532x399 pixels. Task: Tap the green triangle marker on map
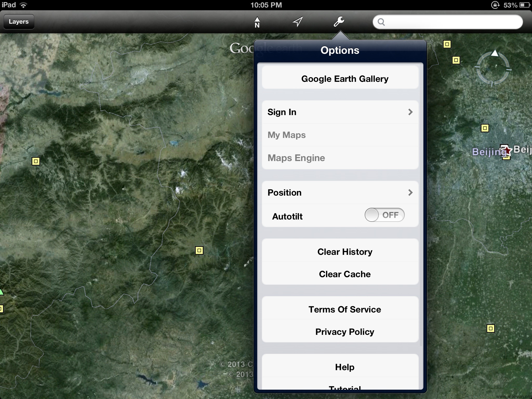click(2, 292)
